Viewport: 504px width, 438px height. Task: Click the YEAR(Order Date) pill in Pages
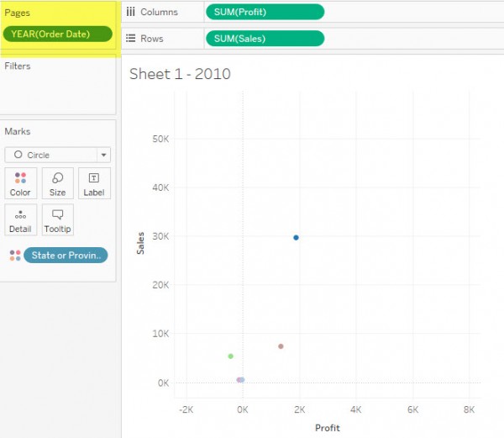coord(57,34)
